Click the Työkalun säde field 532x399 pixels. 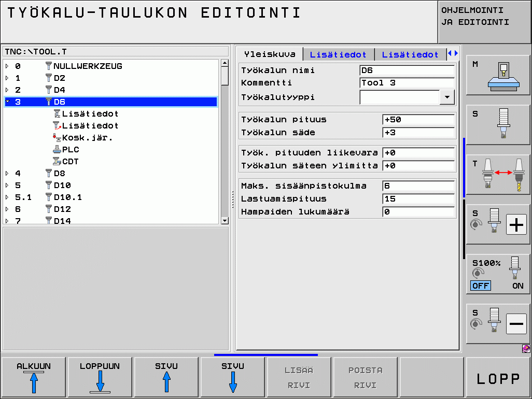click(418, 132)
